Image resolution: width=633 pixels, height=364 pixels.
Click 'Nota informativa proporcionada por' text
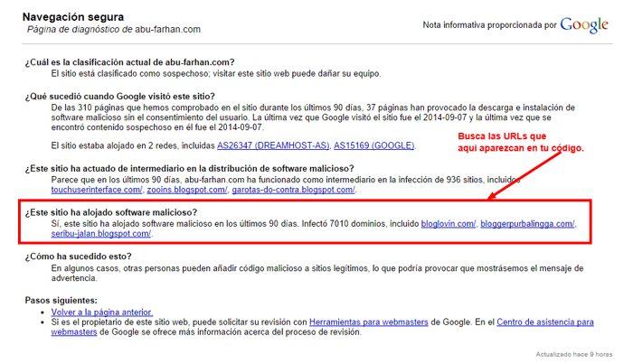(490, 25)
